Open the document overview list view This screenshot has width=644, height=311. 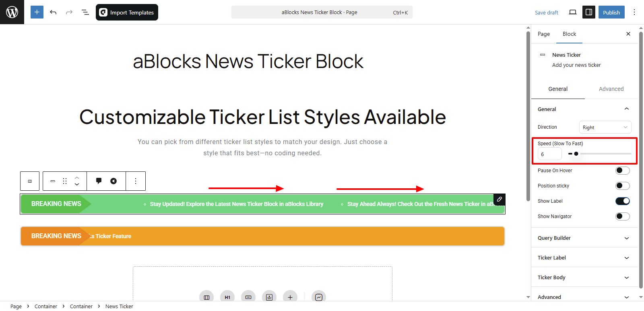tap(85, 12)
